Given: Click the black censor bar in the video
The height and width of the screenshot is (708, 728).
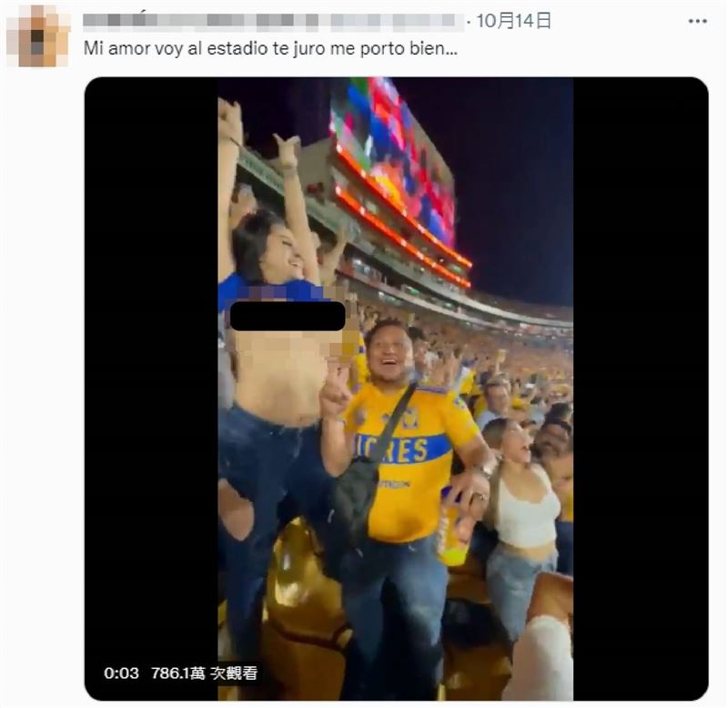Looking at the screenshot, I should click(x=288, y=316).
